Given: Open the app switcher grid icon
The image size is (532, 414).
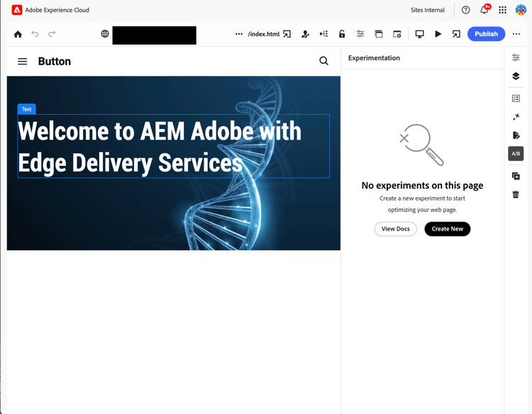Looking at the screenshot, I should pos(502,10).
